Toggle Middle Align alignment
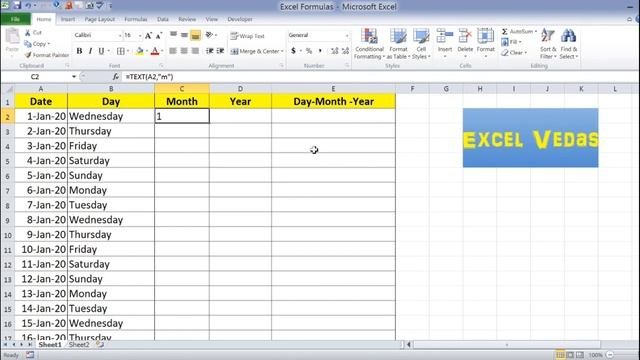Screen dimensions: 640x360 184,36
